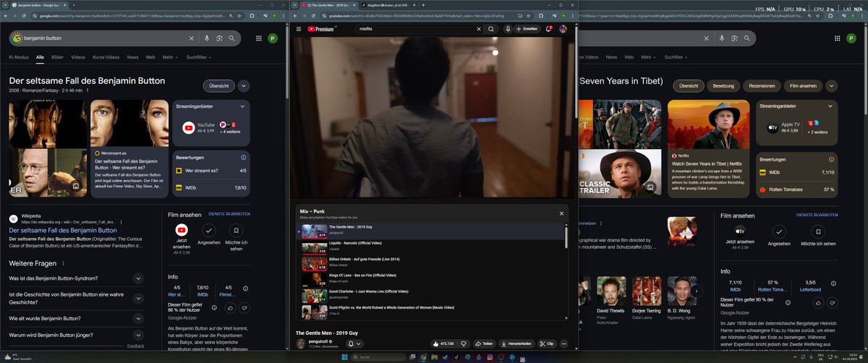Expand 'Was ist das Benjamin Button-Syndrom?' question

[76, 278]
